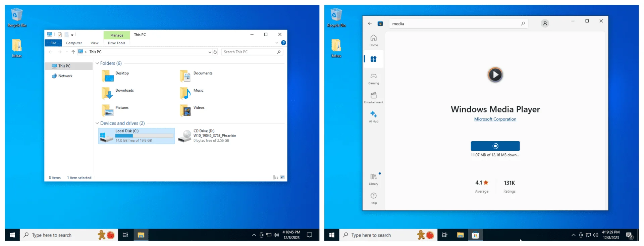Open the Home section in Microsoft Store sidebar
644x246 pixels.
373,40
